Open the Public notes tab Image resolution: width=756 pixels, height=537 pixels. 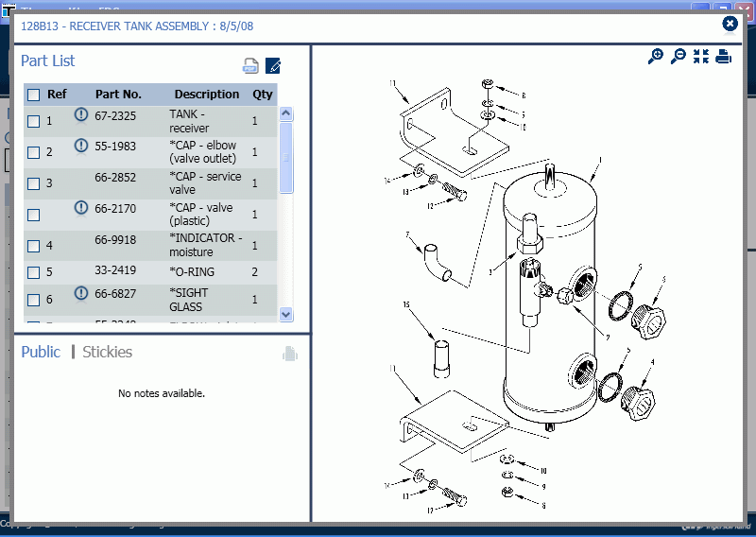tap(41, 352)
